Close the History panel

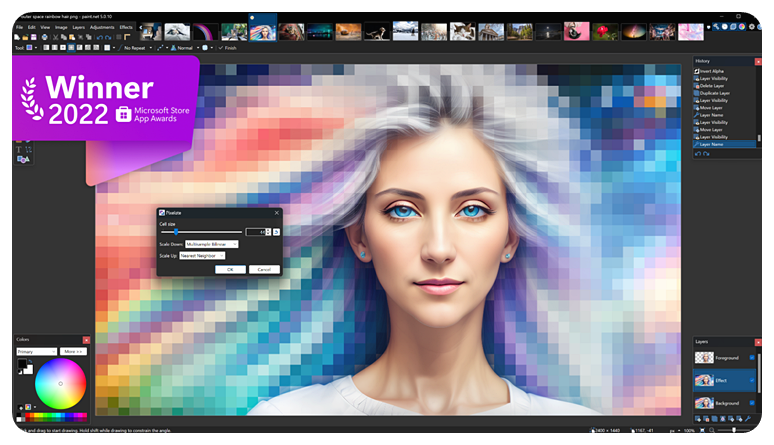click(x=758, y=62)
